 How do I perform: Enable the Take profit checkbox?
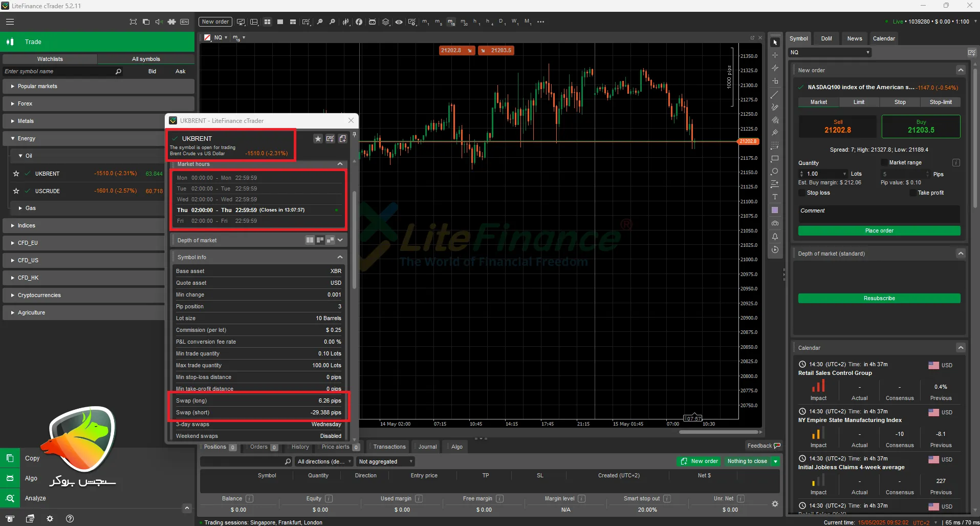tap(913, 193)
